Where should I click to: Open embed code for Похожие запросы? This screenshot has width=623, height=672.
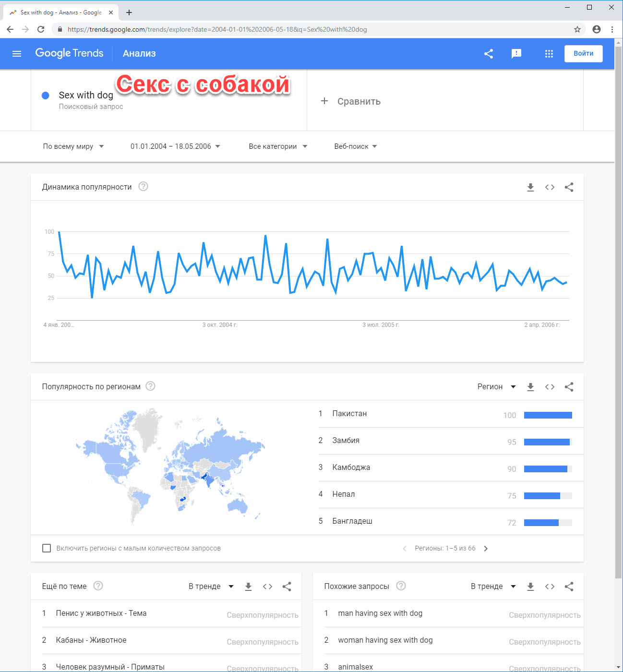(x=550, y=587)
